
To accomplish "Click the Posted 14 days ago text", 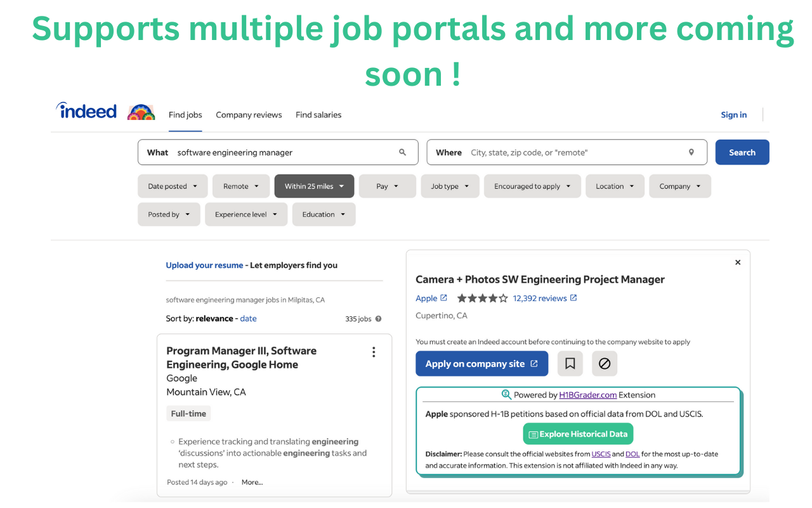I will 197,483.
